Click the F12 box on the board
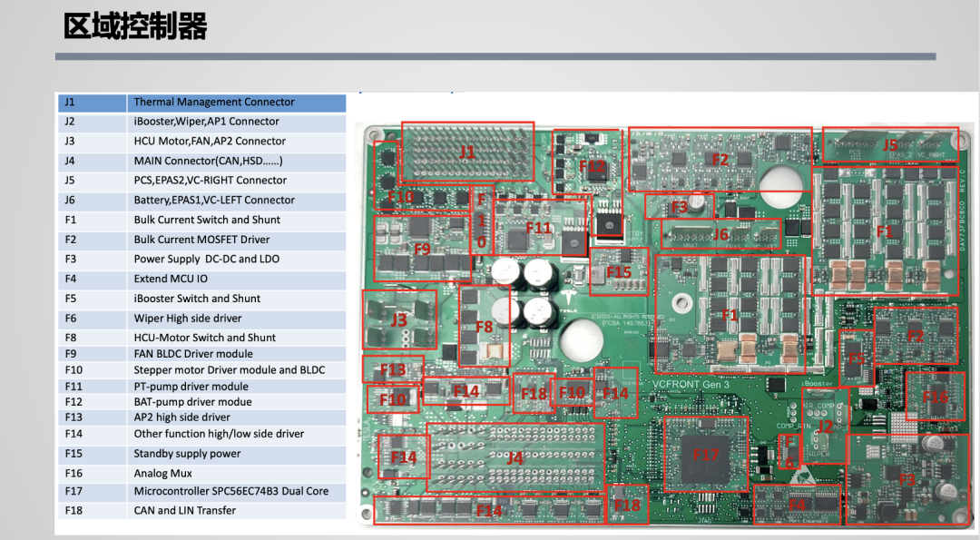Screen dimensions: 980x540 pyautogui.click(x=592, y=166)
